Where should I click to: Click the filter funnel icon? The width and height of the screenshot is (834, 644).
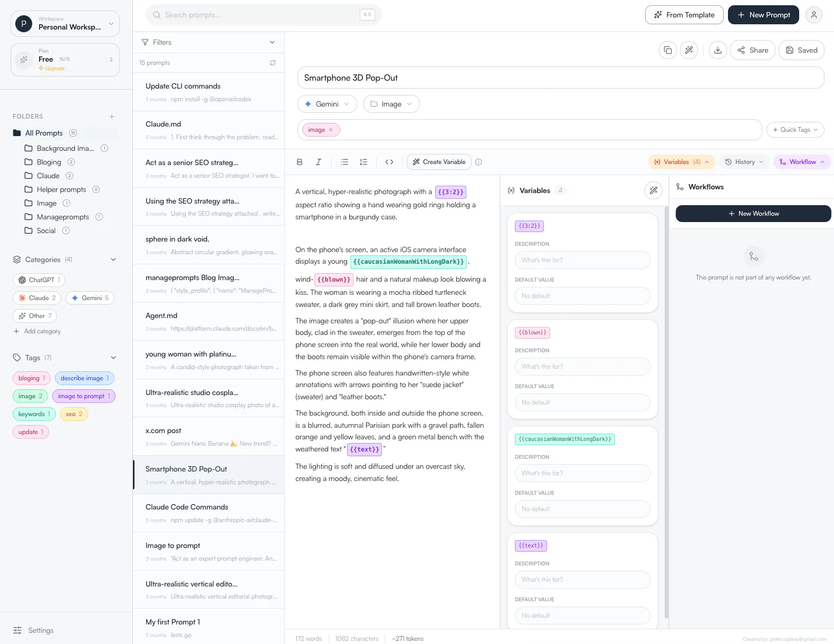145,42
